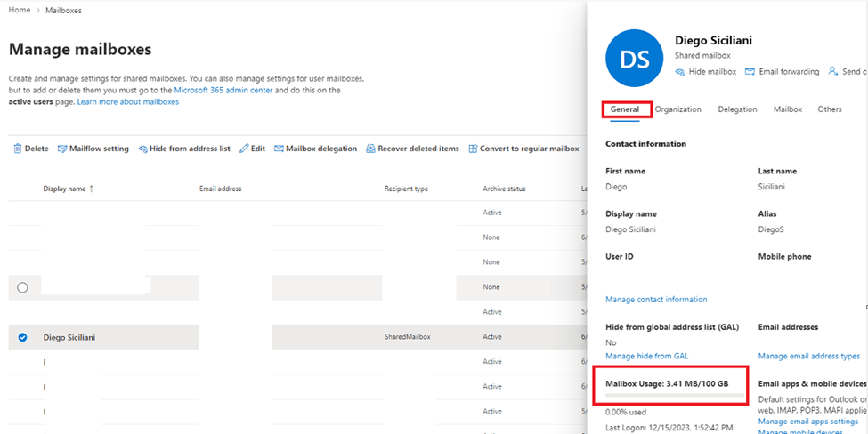The image size is (868, 434).
Task: Click the Edit pencil icon
Action: pyautogui.click(x=244, y=149)
